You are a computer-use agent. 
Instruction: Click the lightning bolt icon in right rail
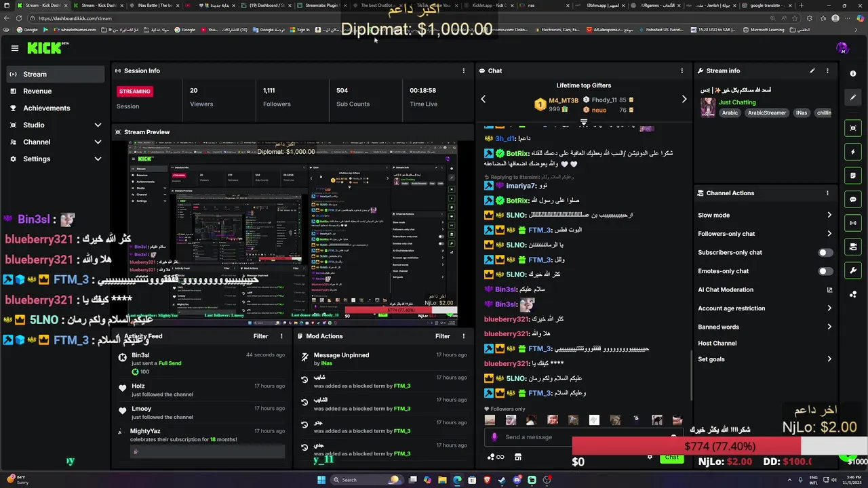[x=853, y=152]
